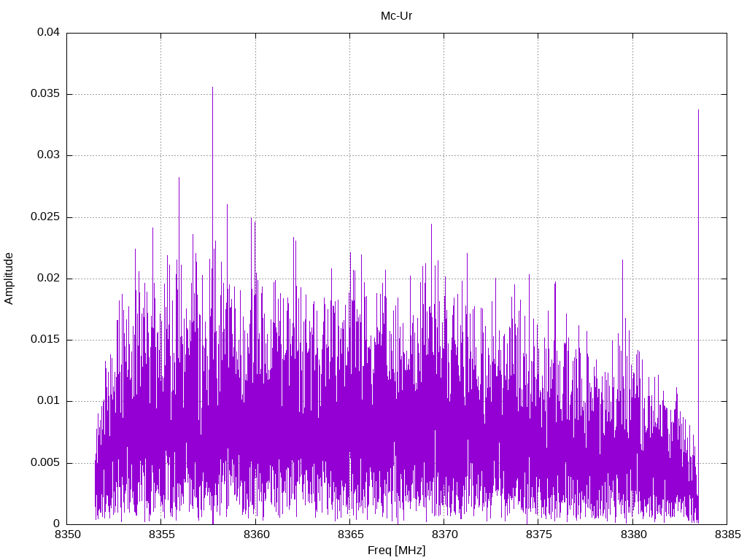Viewport: 747px width, 560px height.
Task: Click y-axis tick label "0.025"
Action: 45,217
